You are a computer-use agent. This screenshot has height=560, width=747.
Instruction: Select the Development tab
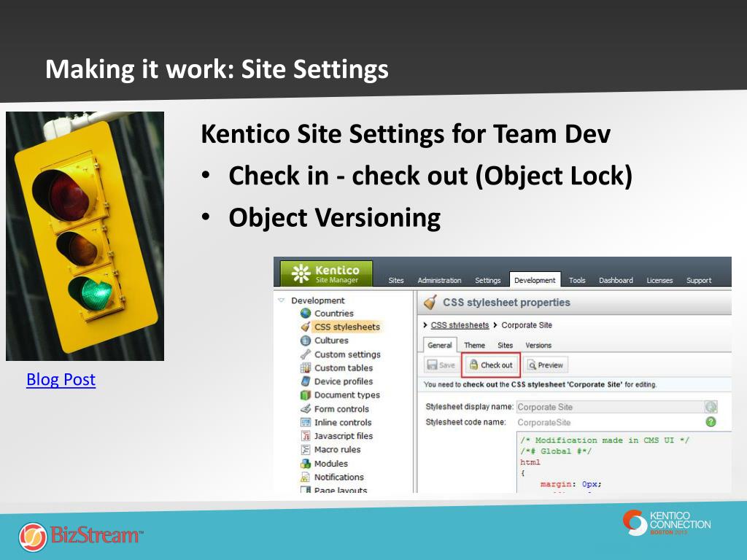point(535,280)
